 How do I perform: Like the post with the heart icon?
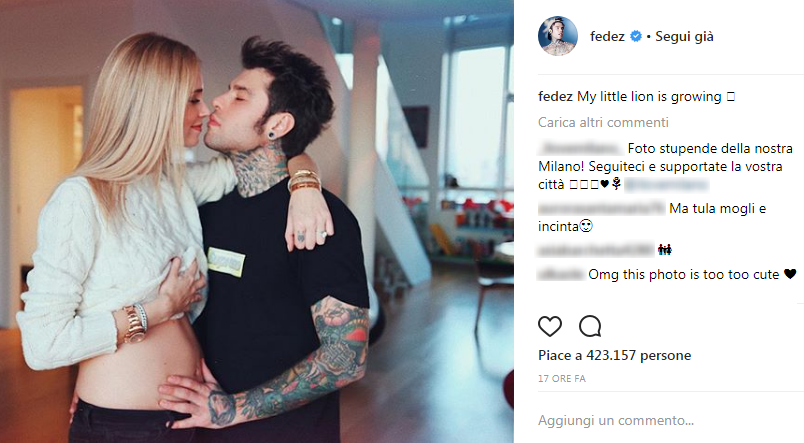pos(550,326)
